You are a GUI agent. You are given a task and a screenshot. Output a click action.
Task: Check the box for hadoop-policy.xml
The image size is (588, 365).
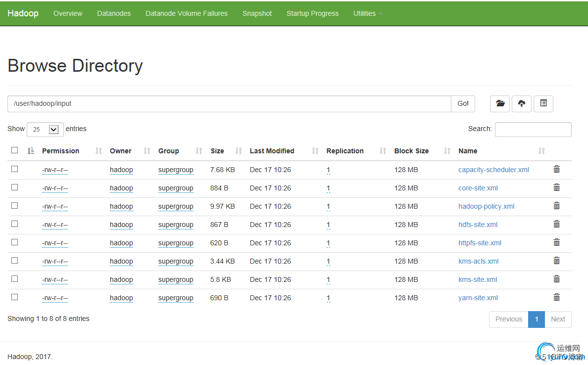point(15,205)
